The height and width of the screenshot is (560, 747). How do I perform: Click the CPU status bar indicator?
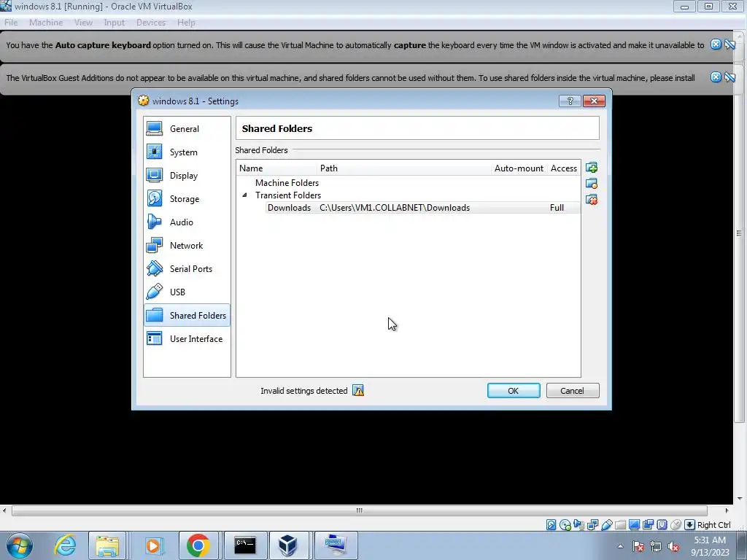[662, 525]
